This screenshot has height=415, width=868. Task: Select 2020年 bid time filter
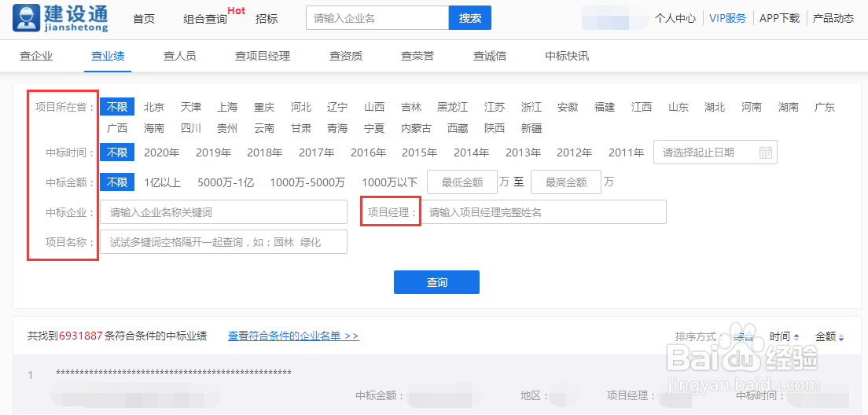tap(162, 152)
